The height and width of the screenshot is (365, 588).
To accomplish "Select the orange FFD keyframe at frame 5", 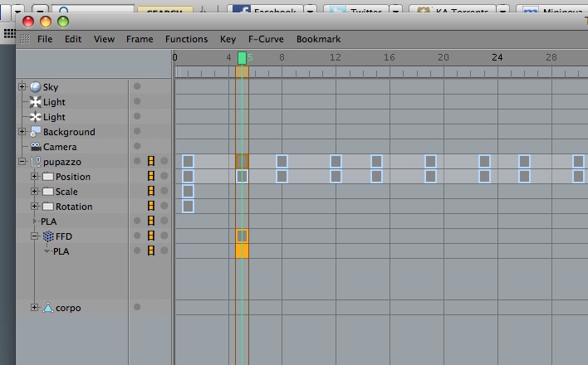I will coord(242,236).
